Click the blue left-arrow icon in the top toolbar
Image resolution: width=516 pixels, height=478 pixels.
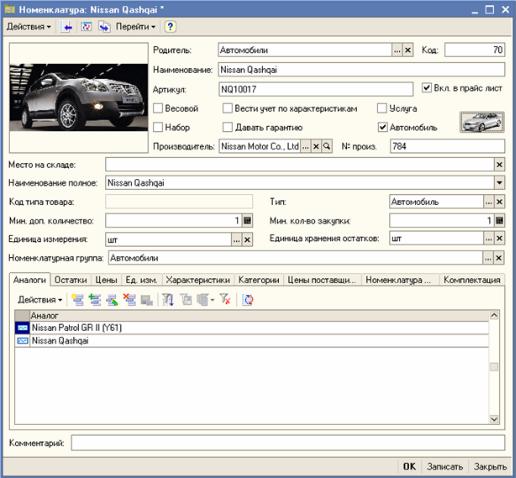[68, 27]
